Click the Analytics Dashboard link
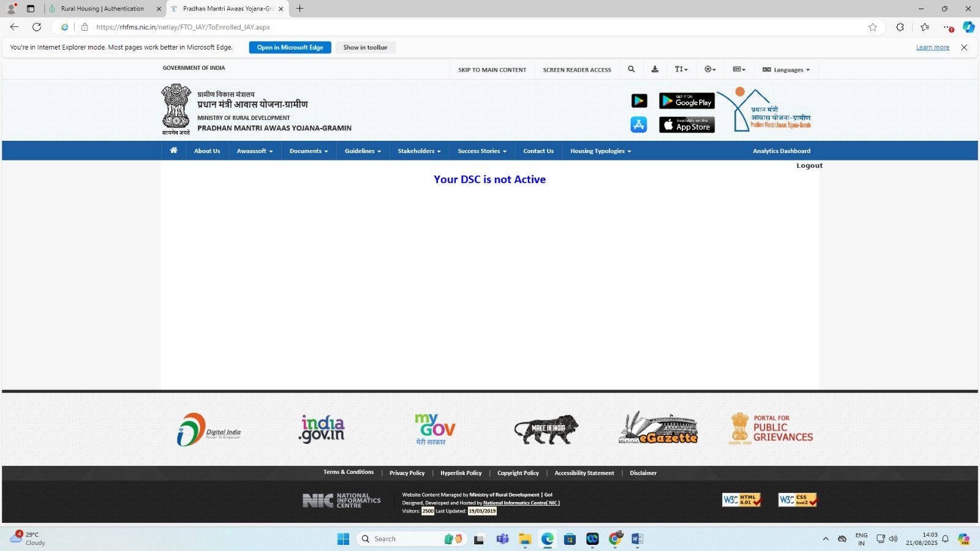This screenshot has height=551, width=980. [781, 151]
